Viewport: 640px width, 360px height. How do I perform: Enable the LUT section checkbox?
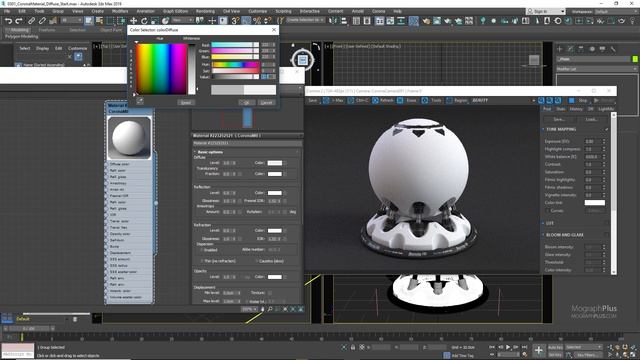click(x=607, y=223)
